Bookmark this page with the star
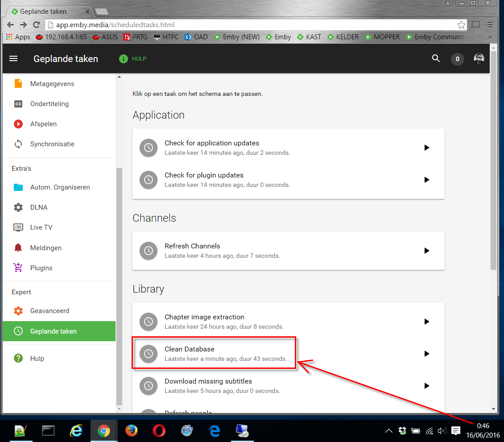504x442 pixels. pyautogui.click(x=461, y=25)
